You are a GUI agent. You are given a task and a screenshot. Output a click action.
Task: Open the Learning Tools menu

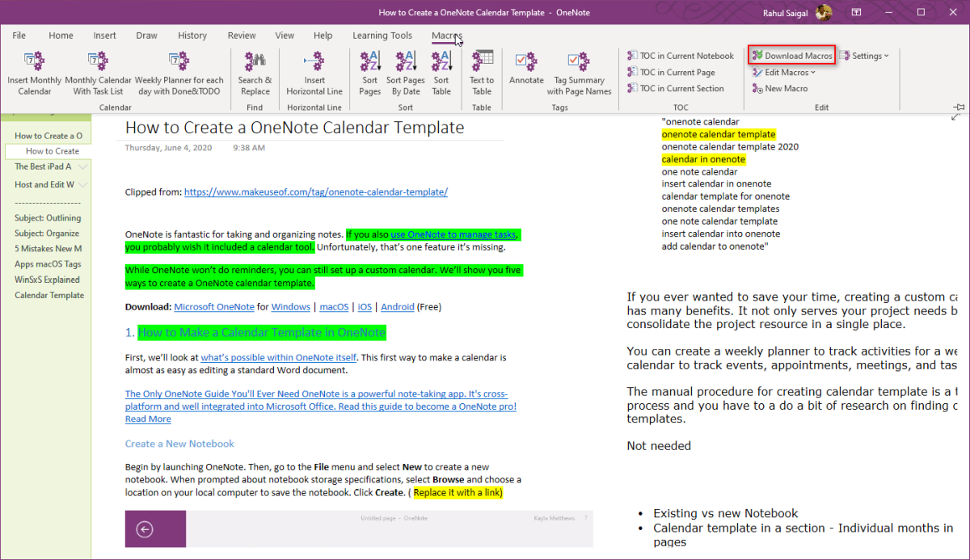pyautogui.click(x=382, y=36)
